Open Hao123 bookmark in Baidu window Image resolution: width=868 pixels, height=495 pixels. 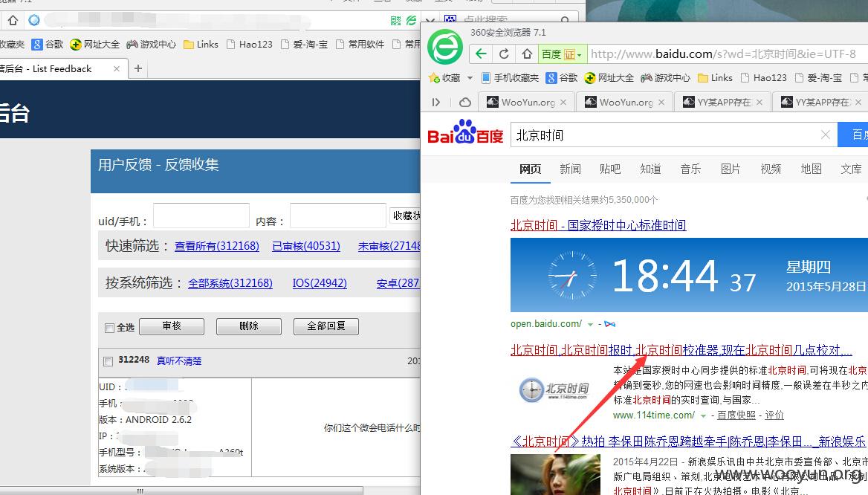763,78
